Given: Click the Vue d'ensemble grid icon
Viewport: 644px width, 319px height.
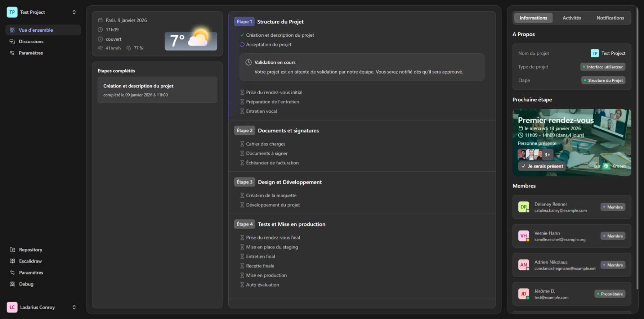Looking at the screenshot, I should [12, 30].
